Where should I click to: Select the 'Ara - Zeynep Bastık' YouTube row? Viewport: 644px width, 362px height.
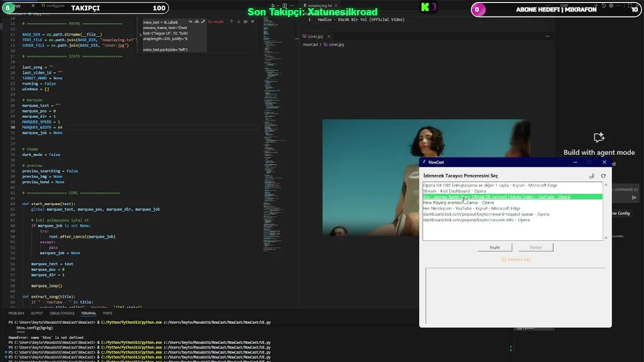(x=512, y=197)
